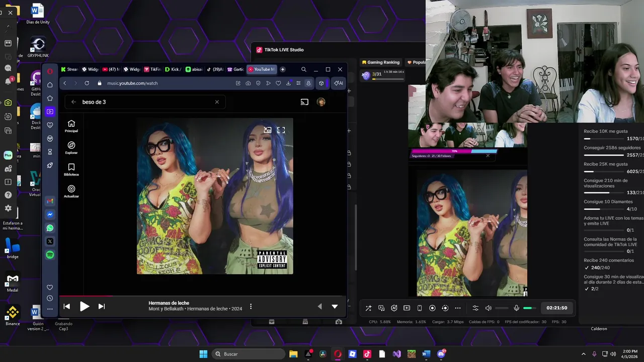Play the song Hermanas de leche
The height and width of the screenshot is (362, 644).
(x=85, y=306)
